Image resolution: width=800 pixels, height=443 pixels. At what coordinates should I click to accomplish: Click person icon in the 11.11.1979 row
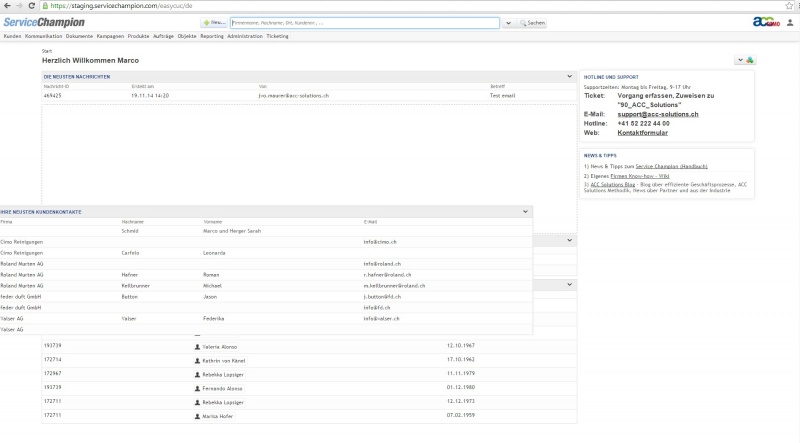point(197,375)
